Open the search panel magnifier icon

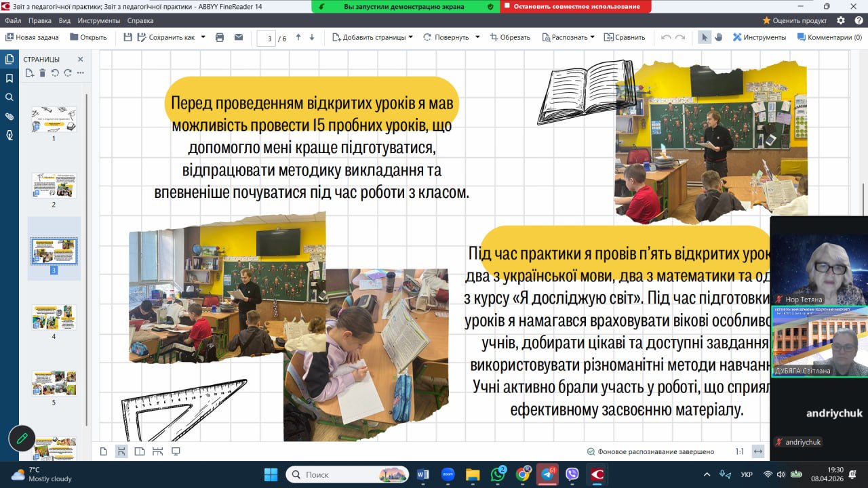(9, 97)
